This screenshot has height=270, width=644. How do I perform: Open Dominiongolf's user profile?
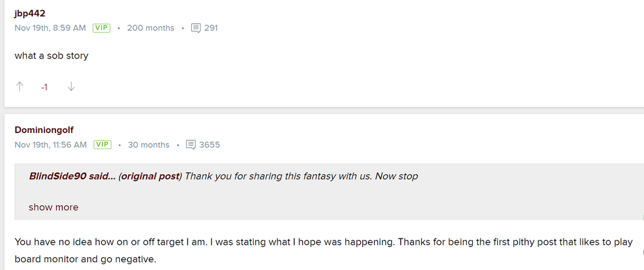pos(44,130)
